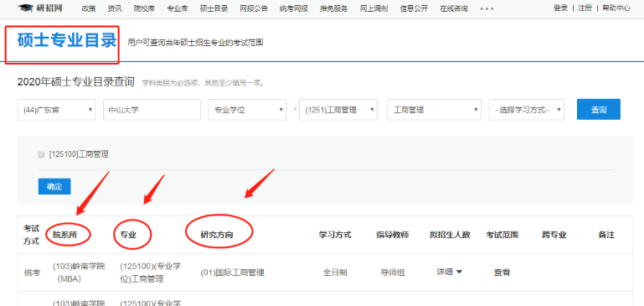Screen dimensions: 644x306
Task: Select the 研究方向 column header
Action: pos(217,235)
